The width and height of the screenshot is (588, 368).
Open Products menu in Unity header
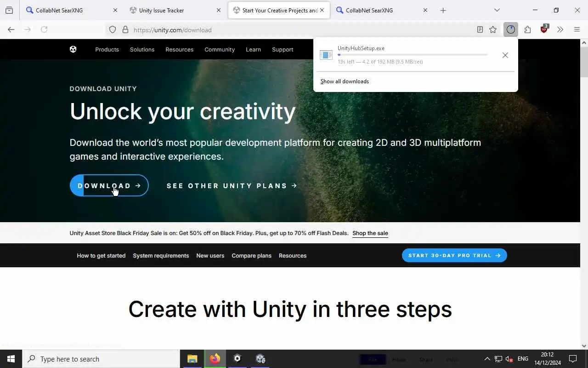(107, 49)
